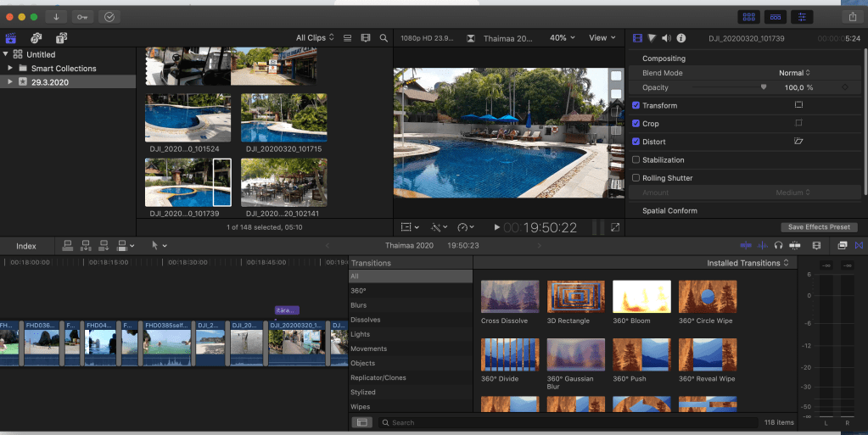Expand the Smart Collections folder
Image resolution: width=868 pixels, height=435 pixels.
(10, 68)
